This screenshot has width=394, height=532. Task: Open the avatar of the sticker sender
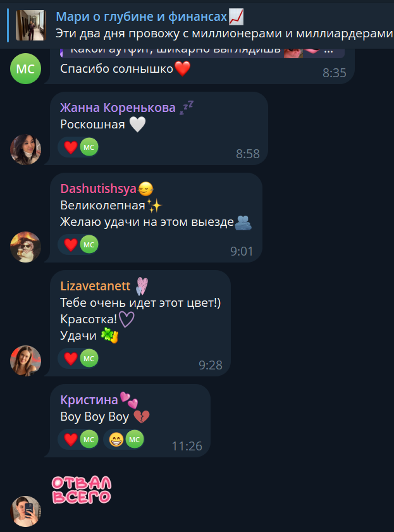click(25, 511)
